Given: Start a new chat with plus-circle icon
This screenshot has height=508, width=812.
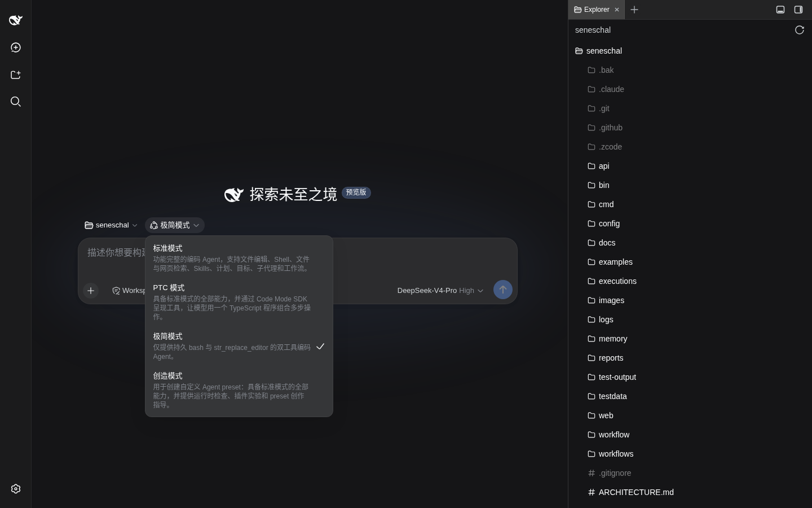Looking at the screenshot, I should point(16,47).
